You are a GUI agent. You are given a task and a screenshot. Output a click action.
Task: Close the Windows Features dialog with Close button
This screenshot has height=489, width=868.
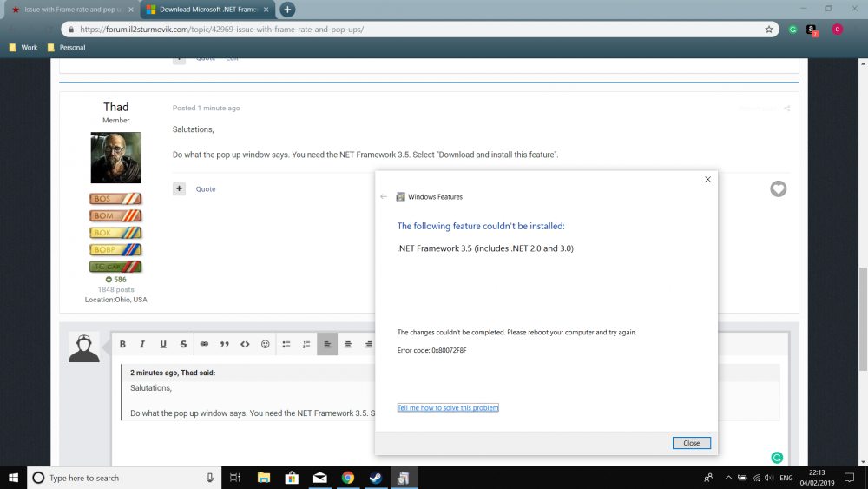click(x=692, y=443)
